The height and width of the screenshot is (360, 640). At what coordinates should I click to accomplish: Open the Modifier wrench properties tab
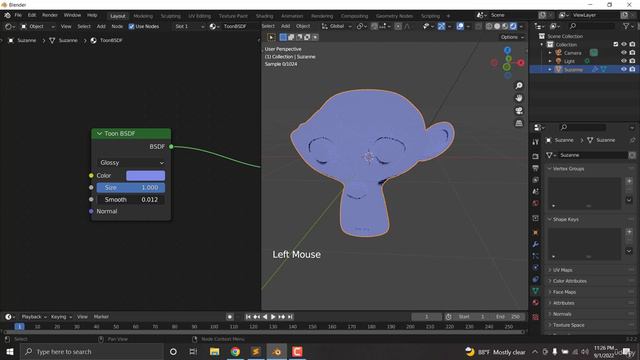click(x=536, y=244)
